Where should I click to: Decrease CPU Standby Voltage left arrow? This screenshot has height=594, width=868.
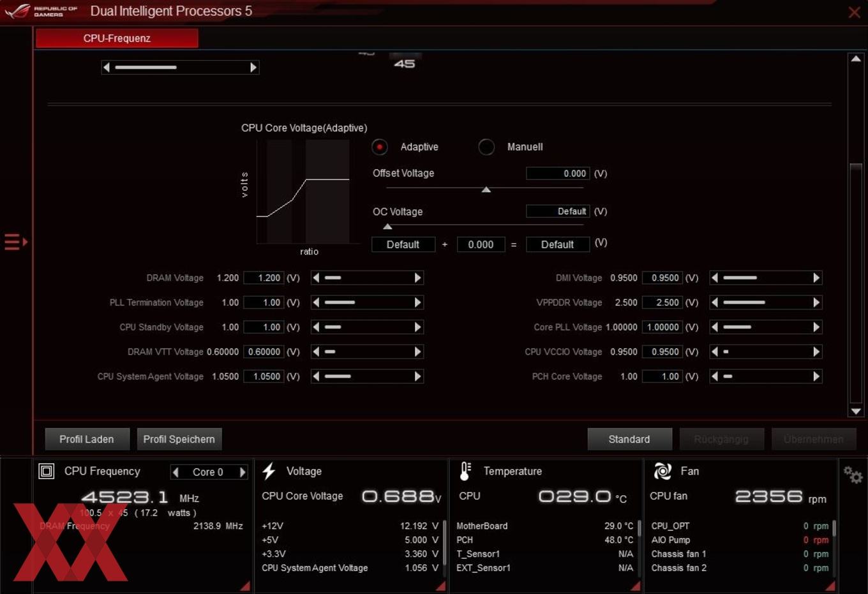316,327
